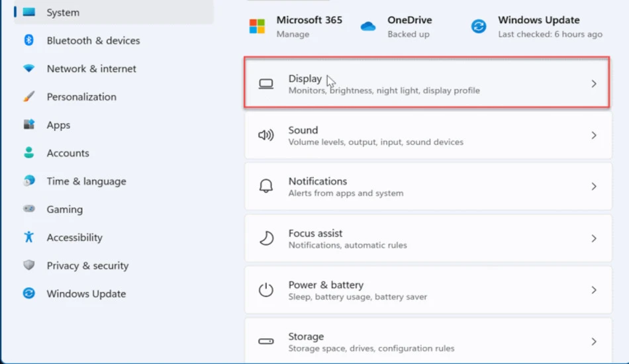
Task: Open Accounts section in sidebar
Action: [x=68, y=153]
